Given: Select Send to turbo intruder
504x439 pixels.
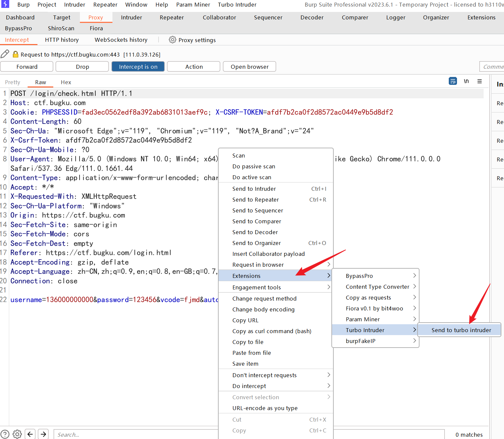Looking at the screenshot, I should 460,330.
